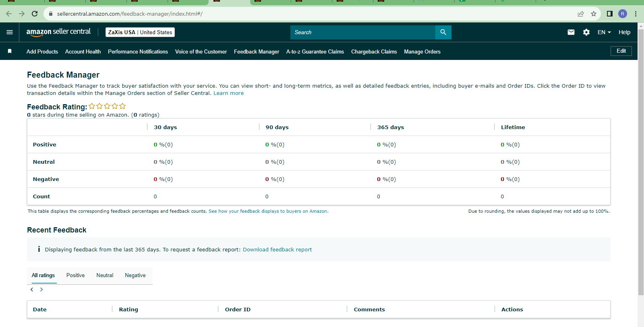This screenshot has height=327, width=644.
Task: Click the 90 days column header
Action: [x=277, y=127]
